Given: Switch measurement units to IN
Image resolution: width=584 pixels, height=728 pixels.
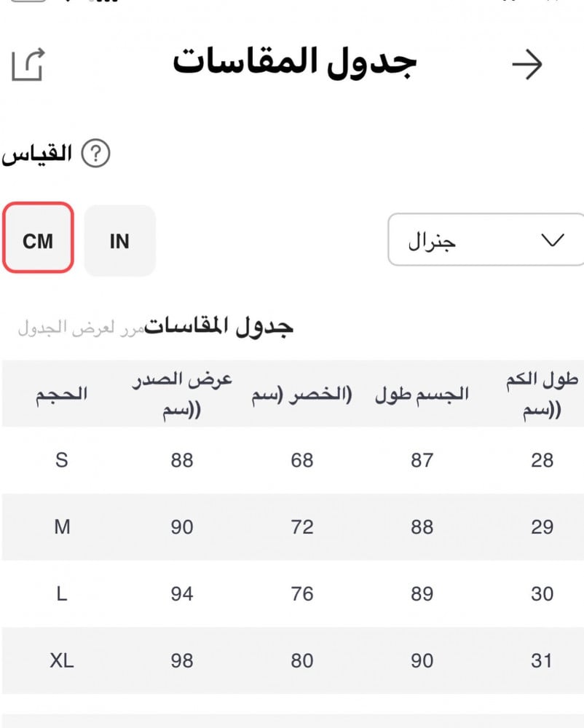Looking at the screenshot, I should (119, 240).
